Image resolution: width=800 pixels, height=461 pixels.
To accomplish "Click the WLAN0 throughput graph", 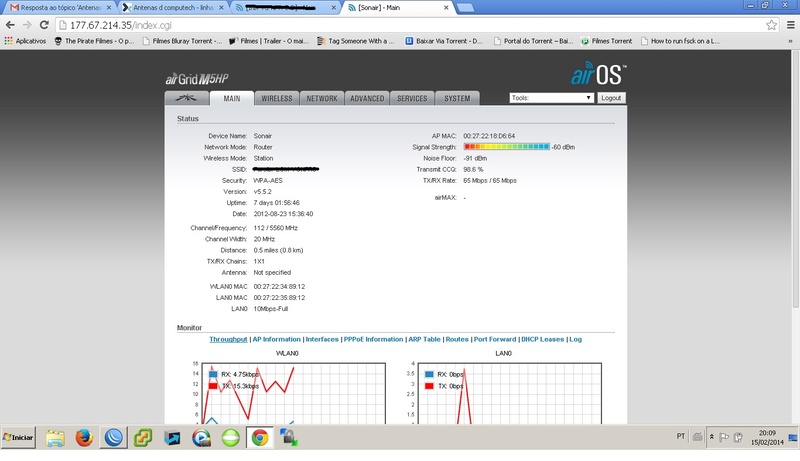I will 293,393.
